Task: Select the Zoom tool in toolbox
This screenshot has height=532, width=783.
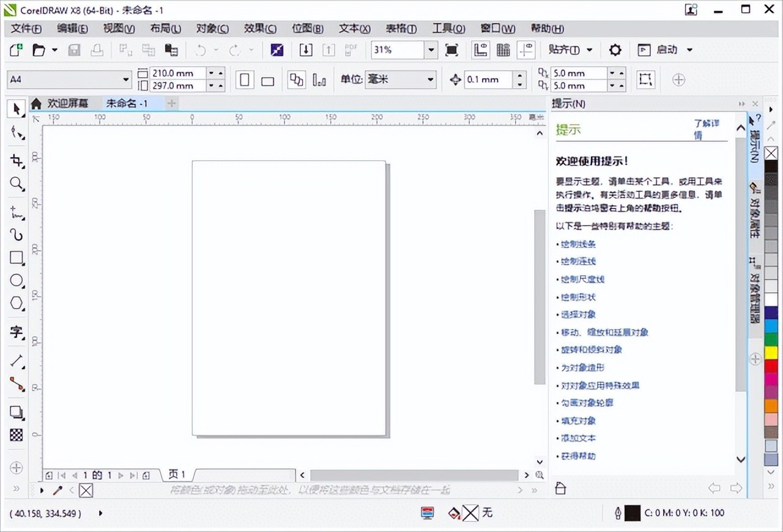Action: [17, 184]
